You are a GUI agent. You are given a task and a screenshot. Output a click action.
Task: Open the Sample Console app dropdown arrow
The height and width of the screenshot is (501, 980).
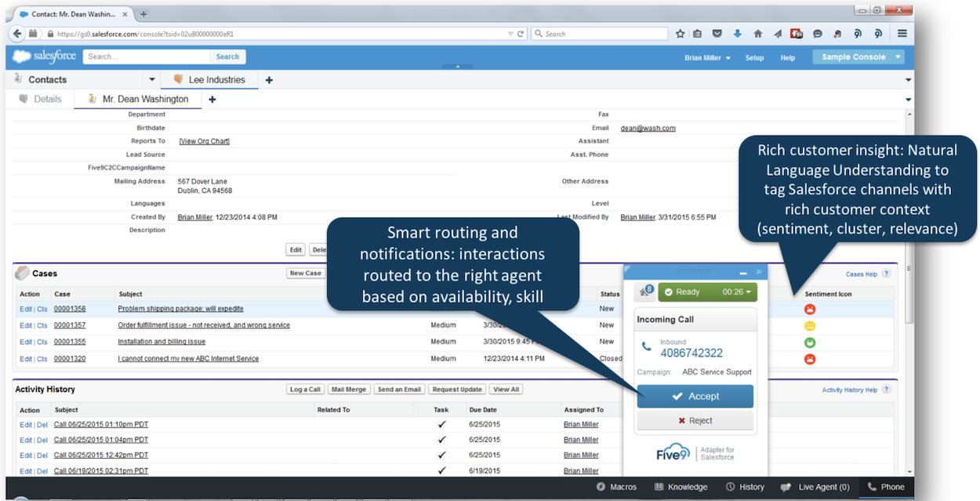tap(898, 57)
